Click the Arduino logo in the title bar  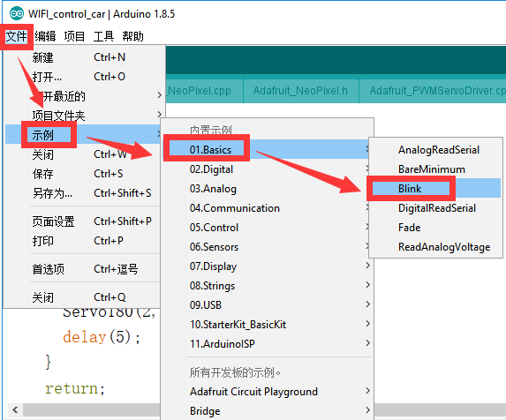pos(17,13)
